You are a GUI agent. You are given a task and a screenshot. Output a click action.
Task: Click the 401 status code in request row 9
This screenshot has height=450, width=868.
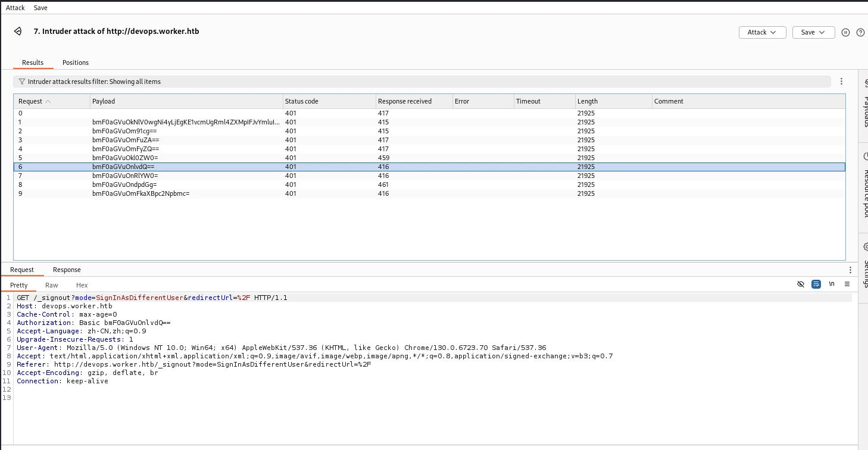(x=291, y=193)
